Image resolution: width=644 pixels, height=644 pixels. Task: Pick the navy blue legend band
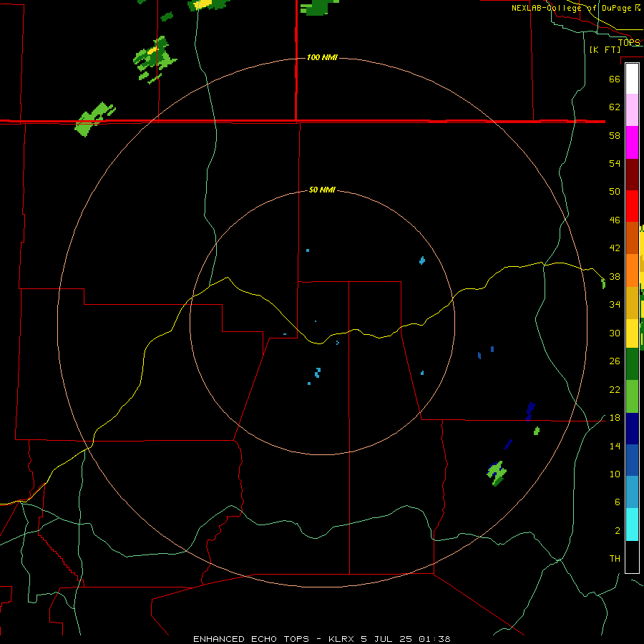tap(632, 429)
